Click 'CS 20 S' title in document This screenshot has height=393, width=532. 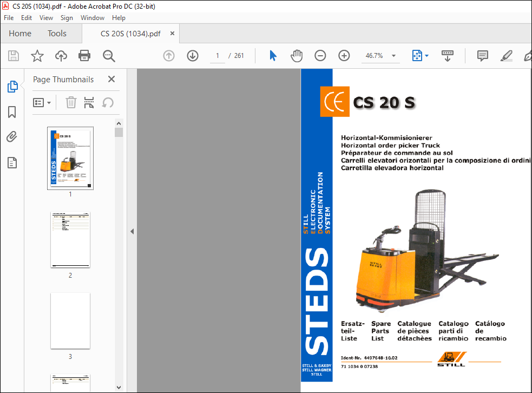[x=384, y=102]
